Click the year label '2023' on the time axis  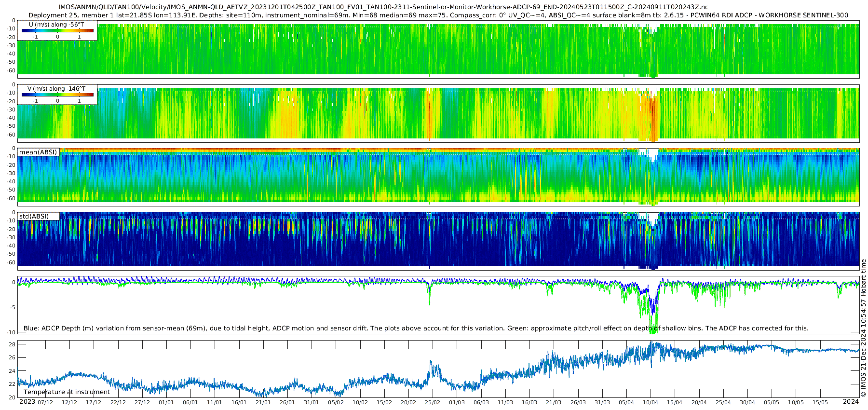coord(27,402)
